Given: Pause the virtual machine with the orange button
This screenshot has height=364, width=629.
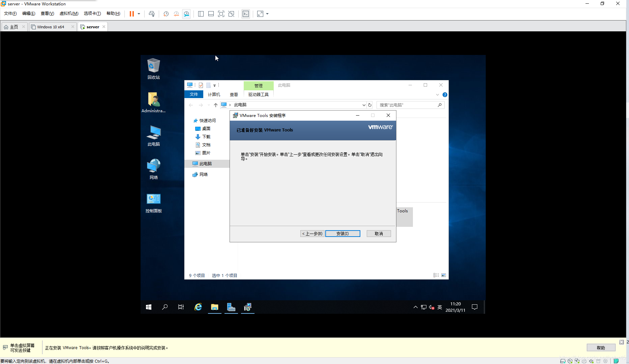Looking at the screenshot, I should 132,14.
